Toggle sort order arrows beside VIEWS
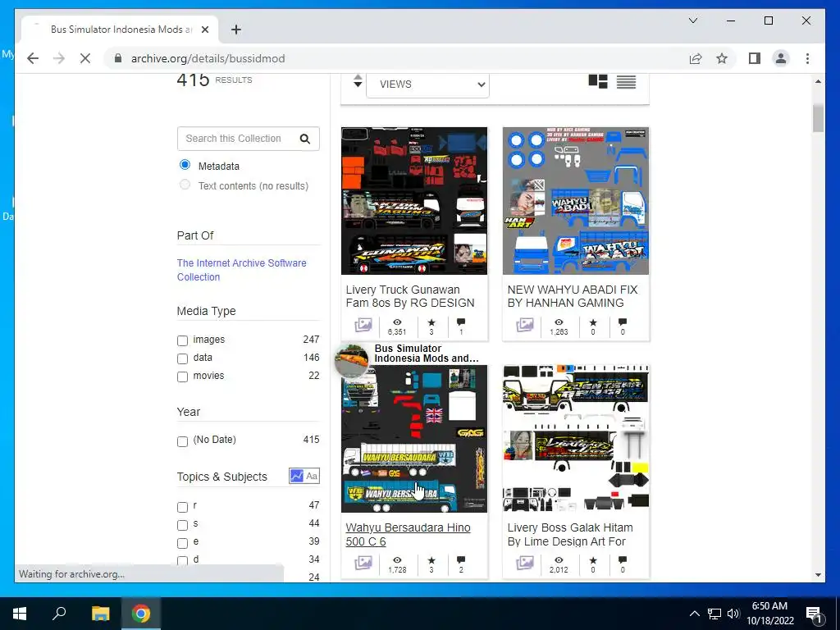The image size is (840, 630). (x=358, y=81)
